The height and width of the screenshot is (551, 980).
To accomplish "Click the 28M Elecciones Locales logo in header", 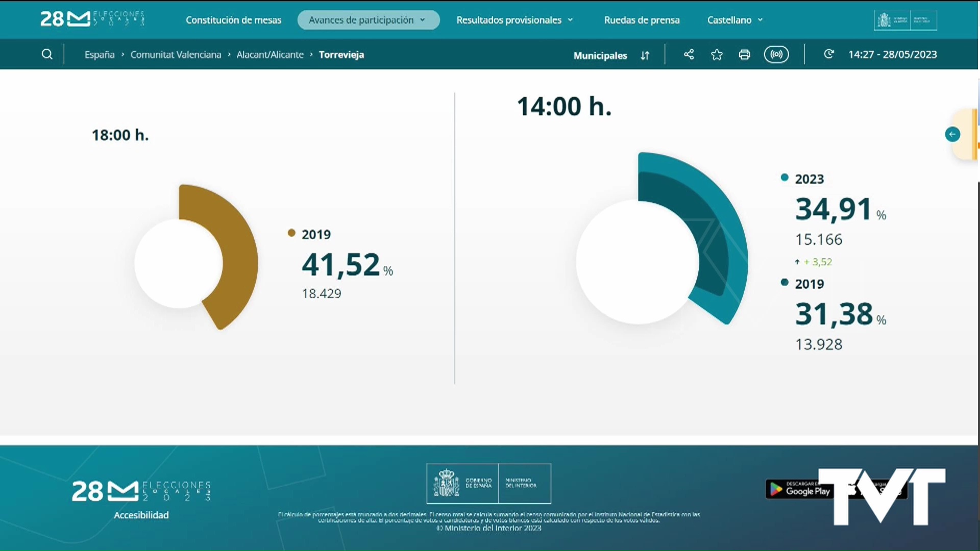I will tap(92, 19).
